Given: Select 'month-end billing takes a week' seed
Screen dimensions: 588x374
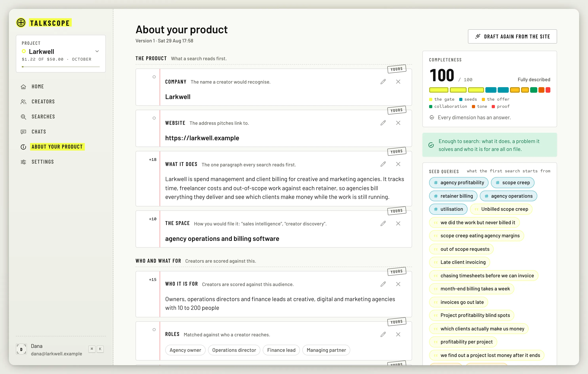Looking at the screenshot, I should [x=472, y=289].
